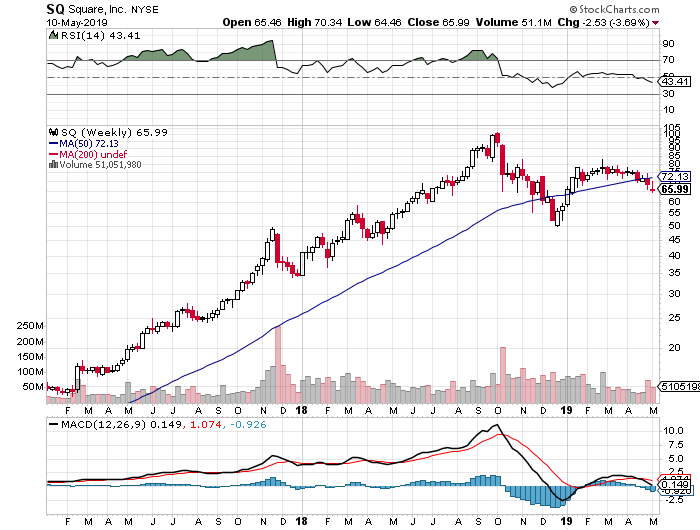Click the red down-arrow next to Chg
This screenshot has height=530, width=700.
655,23
